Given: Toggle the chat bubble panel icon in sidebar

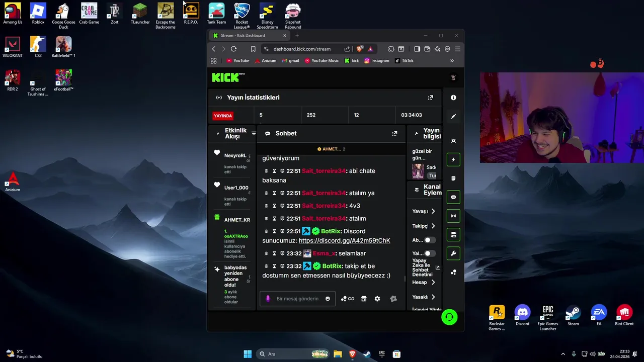Looking at the screenshot, I should point(453,197).
